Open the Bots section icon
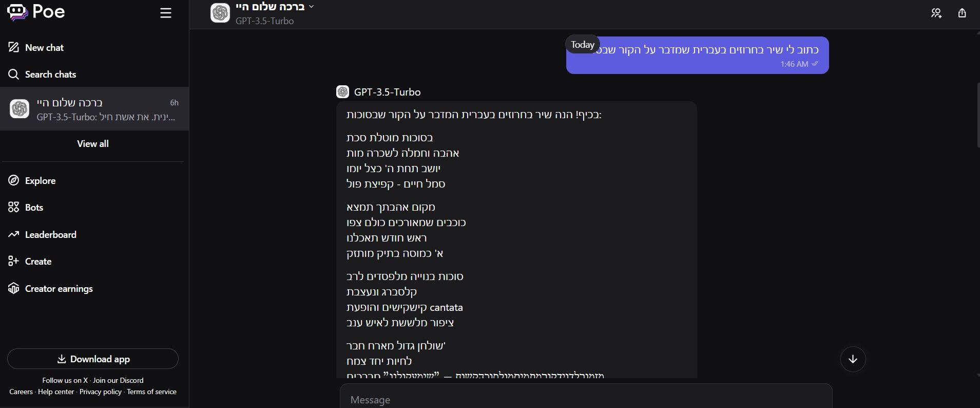The width and height of the screenshot is (980, 408). (14, 207)
